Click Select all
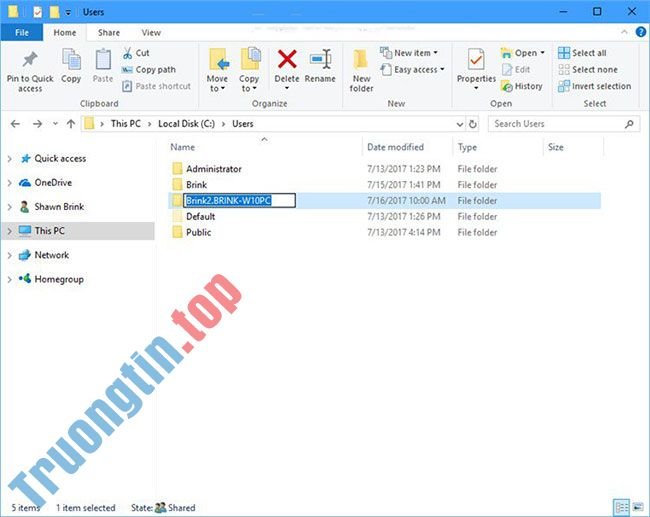 [x=582, y=53]
